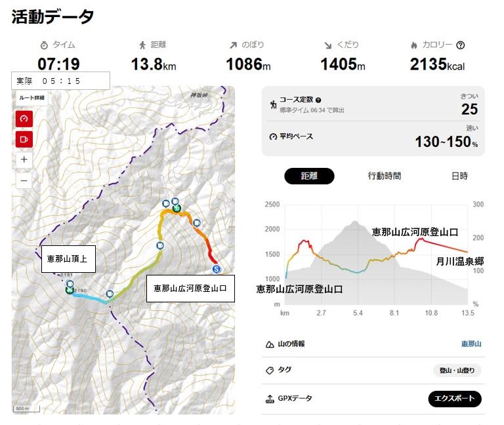The image size is (504, 425).
Task: Click the blue S start marker on map
Action: [x=217, y=269]
